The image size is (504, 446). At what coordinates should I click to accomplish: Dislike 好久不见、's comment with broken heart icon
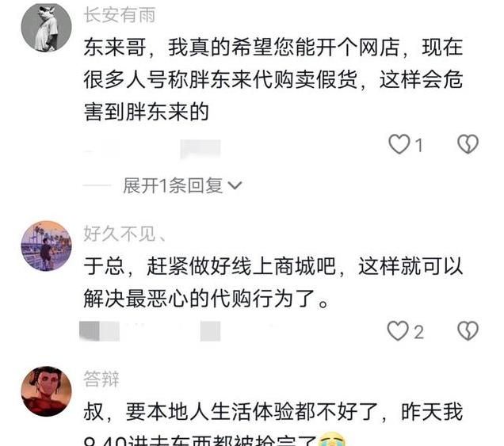(x=468, y=331)
